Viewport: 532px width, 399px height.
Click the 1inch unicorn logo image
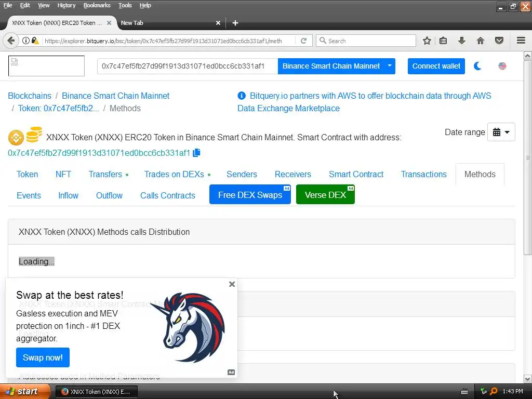(188, 327)
